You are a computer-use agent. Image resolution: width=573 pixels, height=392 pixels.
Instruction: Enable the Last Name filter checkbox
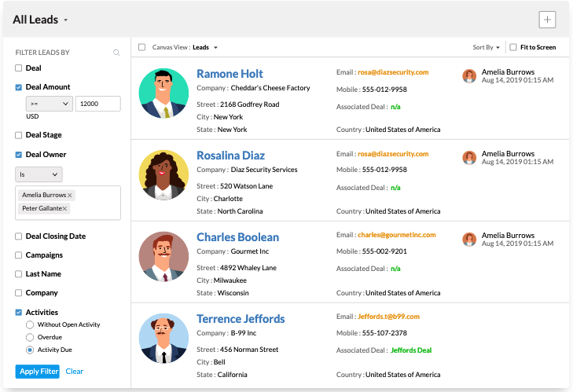(x=19, y=274)
